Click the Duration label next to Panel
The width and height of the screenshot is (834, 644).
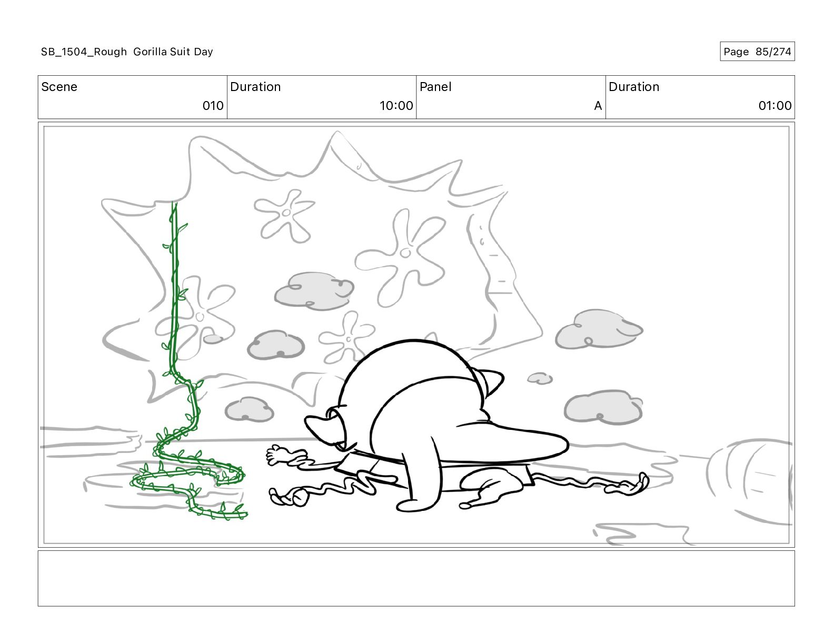coord(634,87)
